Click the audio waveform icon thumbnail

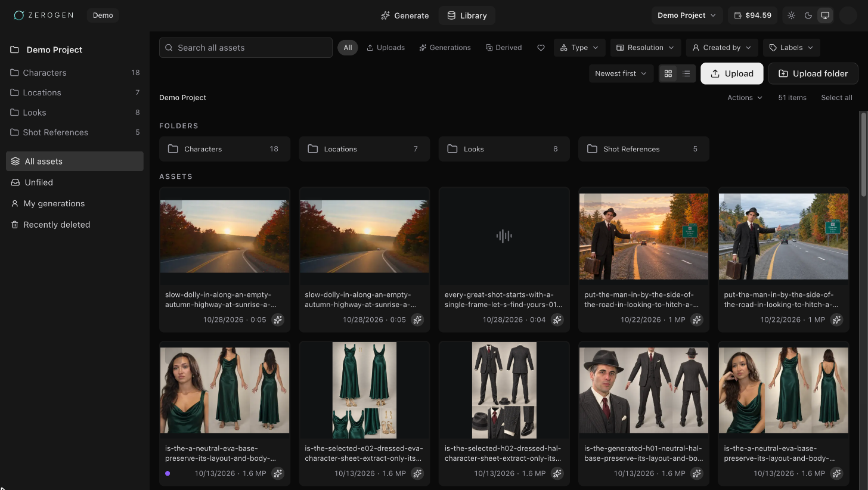[504, 236]
